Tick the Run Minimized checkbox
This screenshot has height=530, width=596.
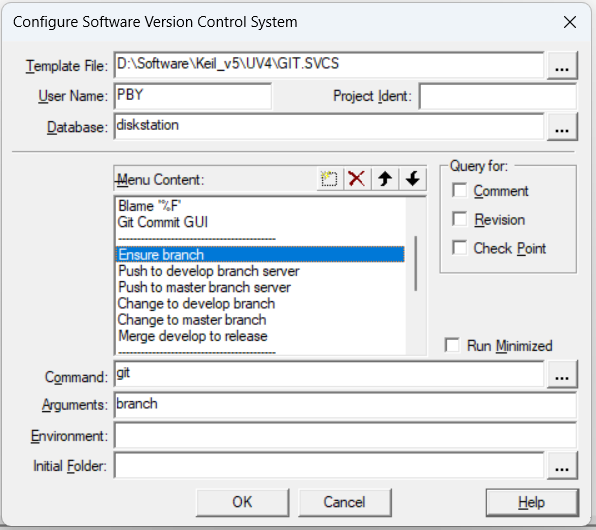(452, 346)
